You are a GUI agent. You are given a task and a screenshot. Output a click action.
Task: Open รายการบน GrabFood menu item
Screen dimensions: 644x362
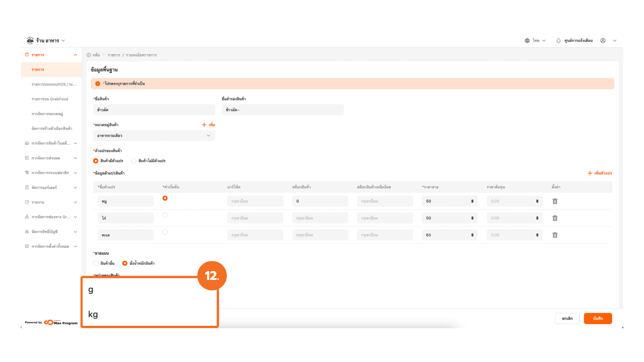(x=50, y=99)
